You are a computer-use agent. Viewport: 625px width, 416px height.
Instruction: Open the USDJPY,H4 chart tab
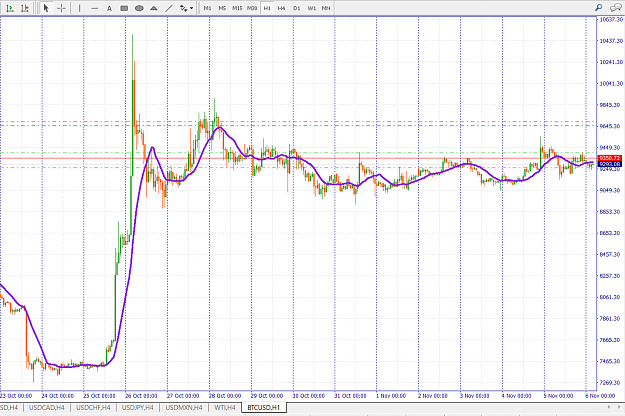[138, 408]
